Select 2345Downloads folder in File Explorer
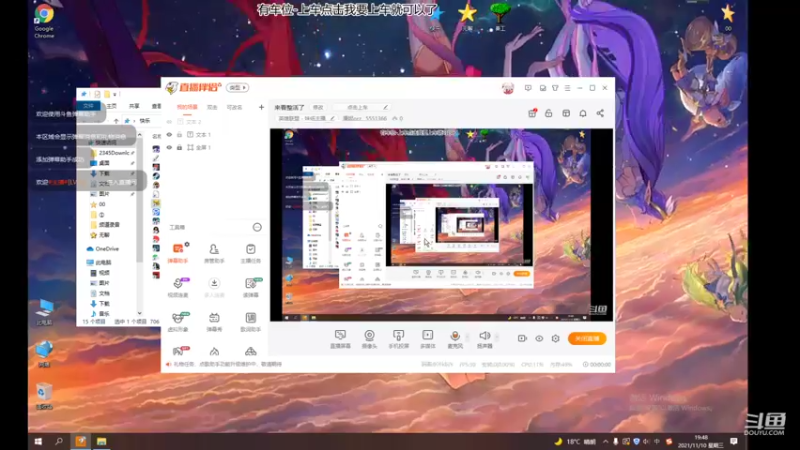Screen dimensions: 800x450 click(114, 153)
